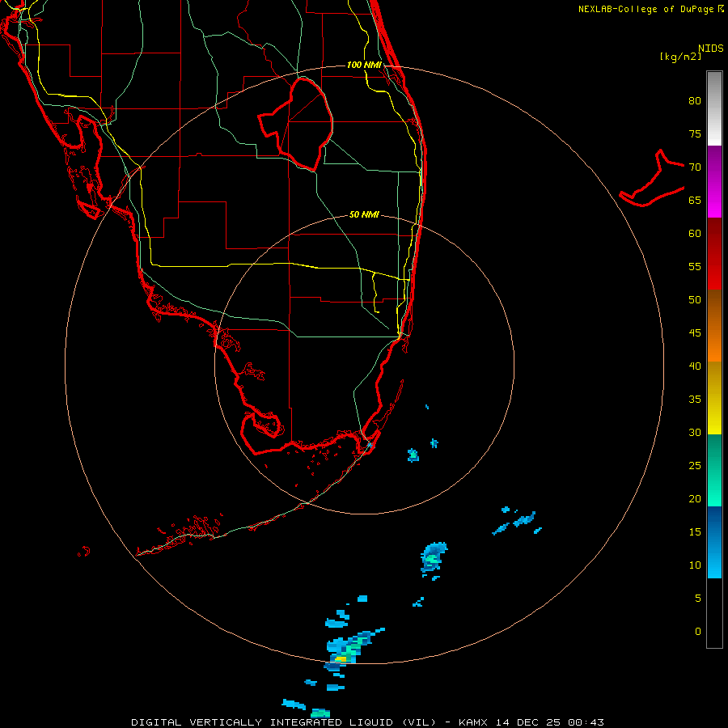
Task: Click the scale value 70
Action: (695, 167)
